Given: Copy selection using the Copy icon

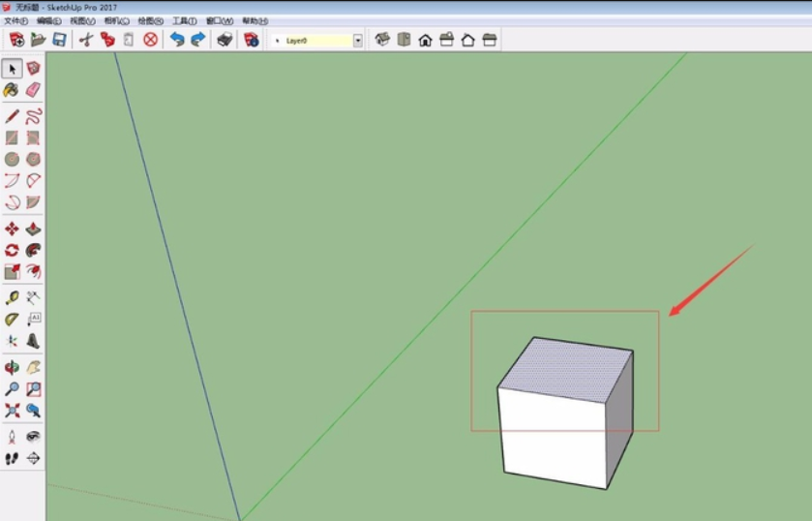Looking at the screenshot, I should click(107, 40).
